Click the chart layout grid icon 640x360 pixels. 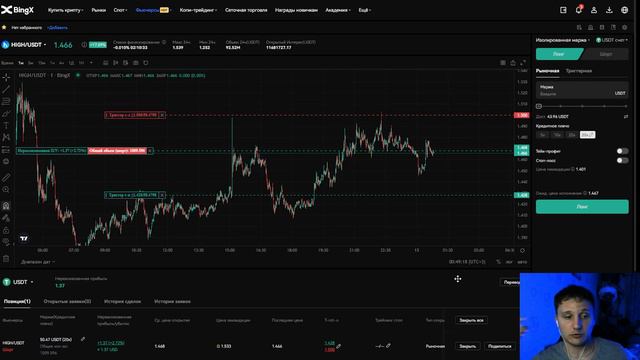[503, 63]
